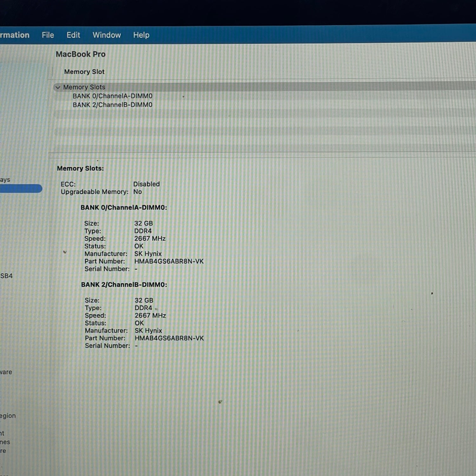Click the Memory Slot column header
The height and width of the screenshot is (476, 476).
[x=84, y=72]
